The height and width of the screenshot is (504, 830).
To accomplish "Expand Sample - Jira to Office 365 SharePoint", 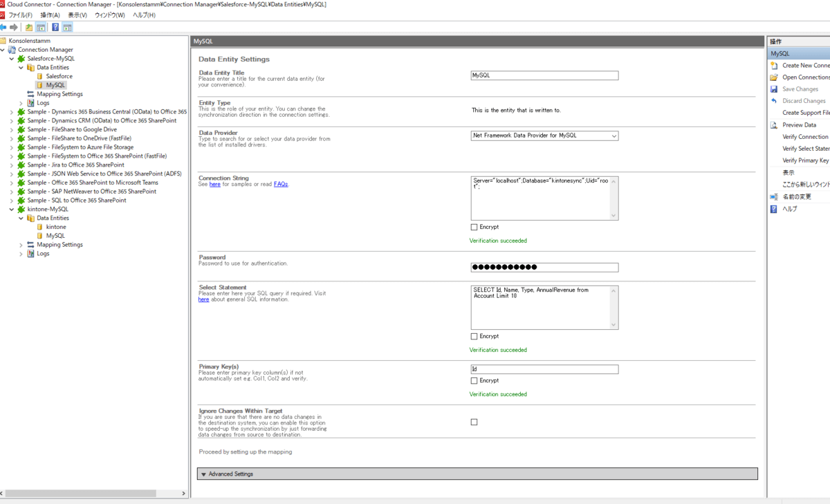I will (x=12, y=165).
